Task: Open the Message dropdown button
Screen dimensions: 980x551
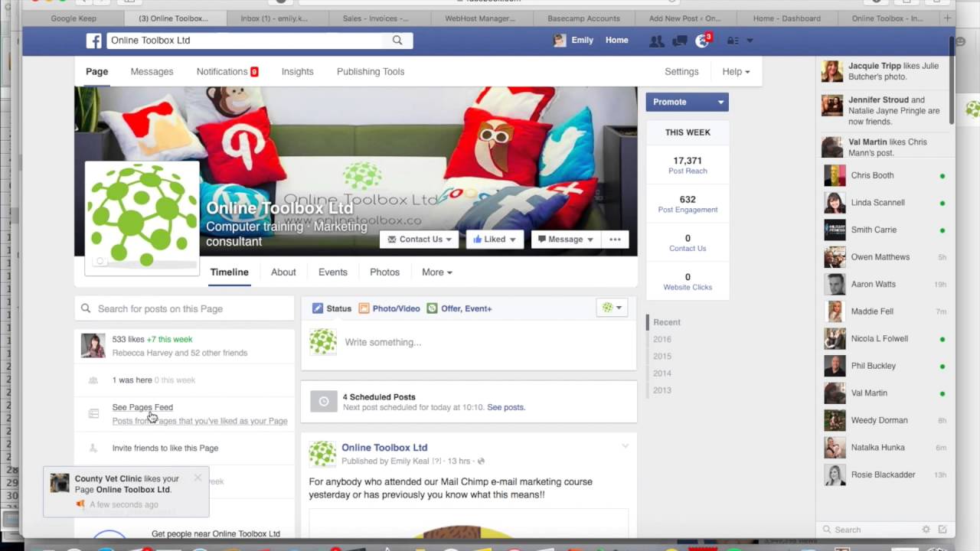Action: click(566, 240)
